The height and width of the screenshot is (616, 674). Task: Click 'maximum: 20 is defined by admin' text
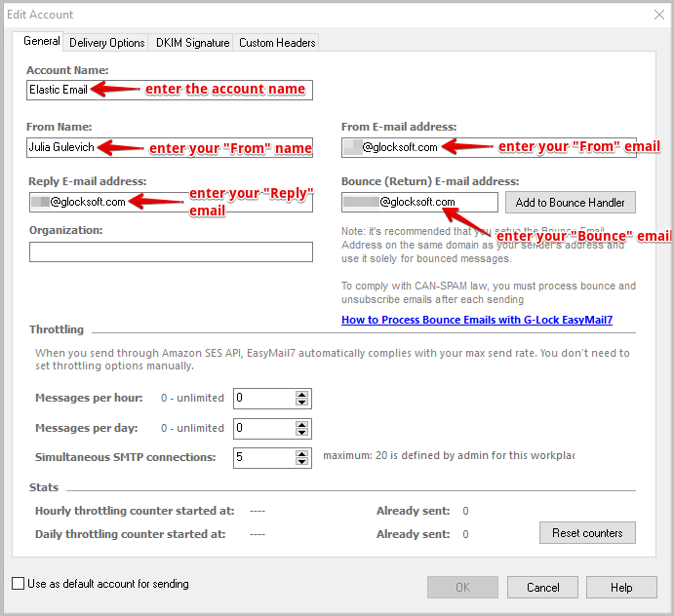click(449, 455)
